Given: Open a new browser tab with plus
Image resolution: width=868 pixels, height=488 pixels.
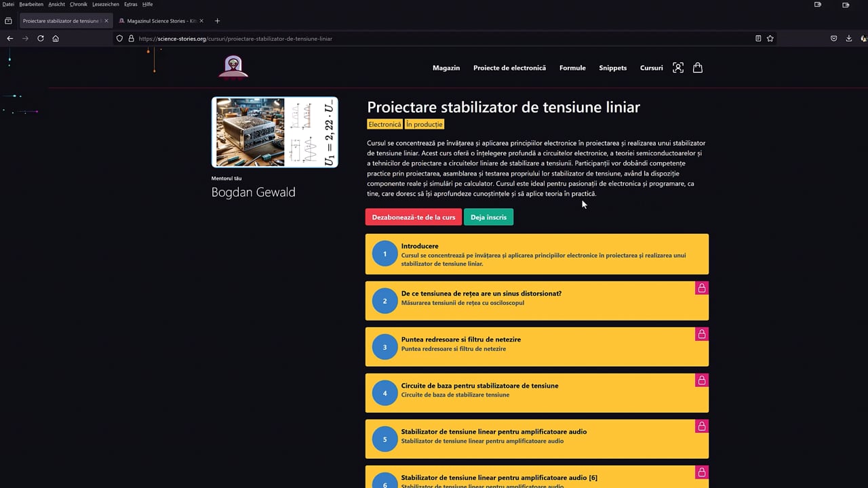Looking at the screenshot, I should pyautogui.click(x=217, y=21).
